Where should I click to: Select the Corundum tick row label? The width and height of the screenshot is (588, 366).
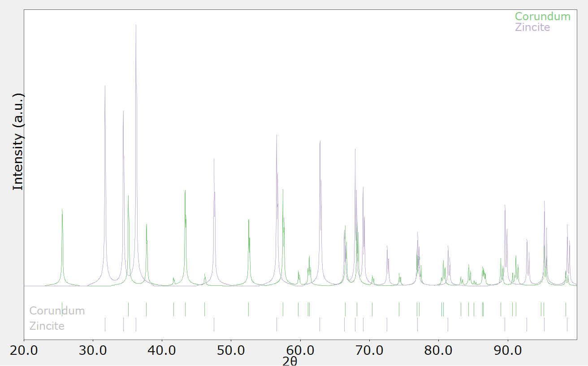pyautogui.click(x=57, y=310)
